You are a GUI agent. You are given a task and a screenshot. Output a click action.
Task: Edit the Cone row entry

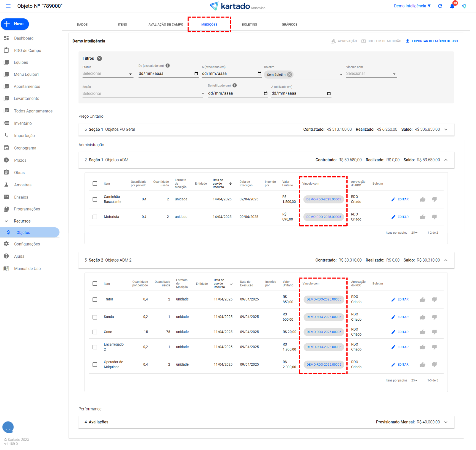400,332
